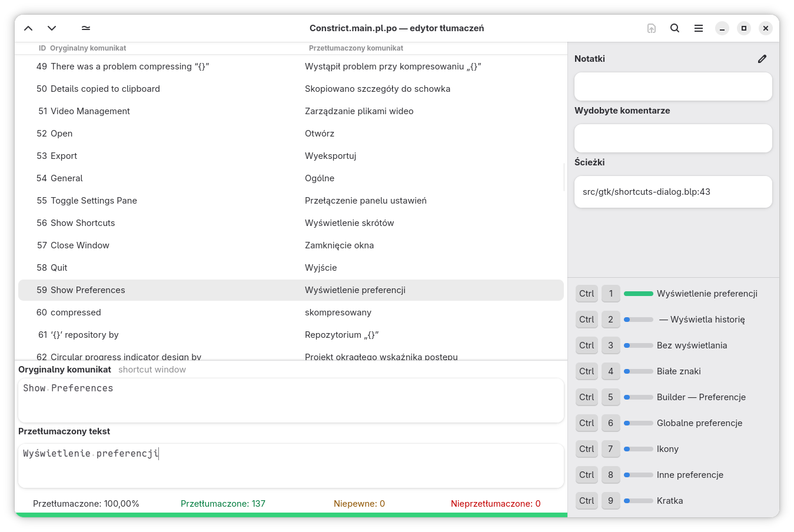
Task: Go to previous message with up arrow
Action: (x=28, y=28)
